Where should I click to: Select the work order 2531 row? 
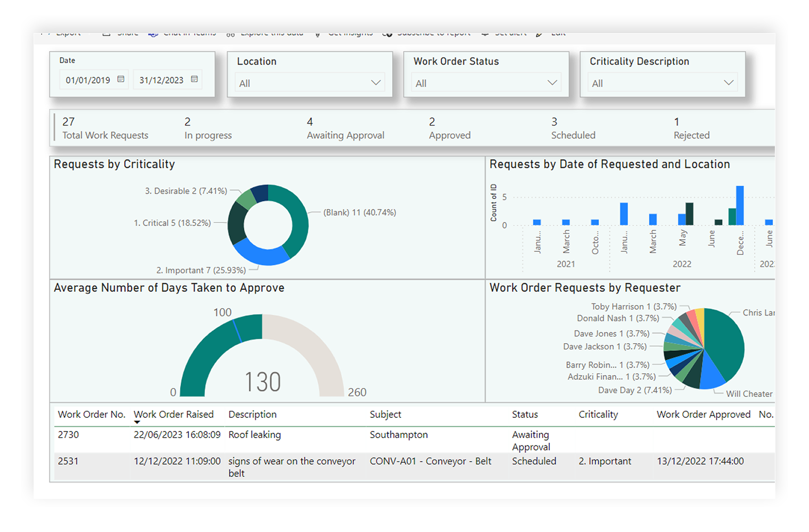click(68, 461)
